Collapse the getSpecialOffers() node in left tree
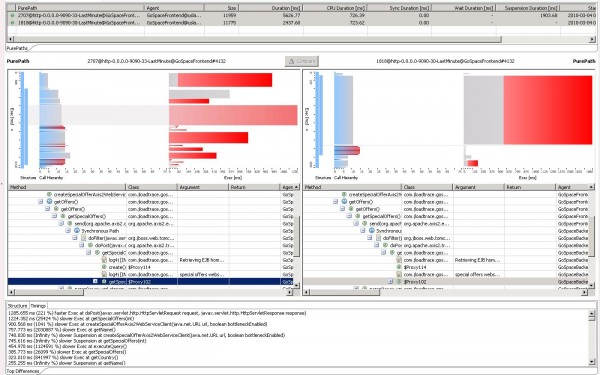600x375 pixels. click(x=54, y=216)
